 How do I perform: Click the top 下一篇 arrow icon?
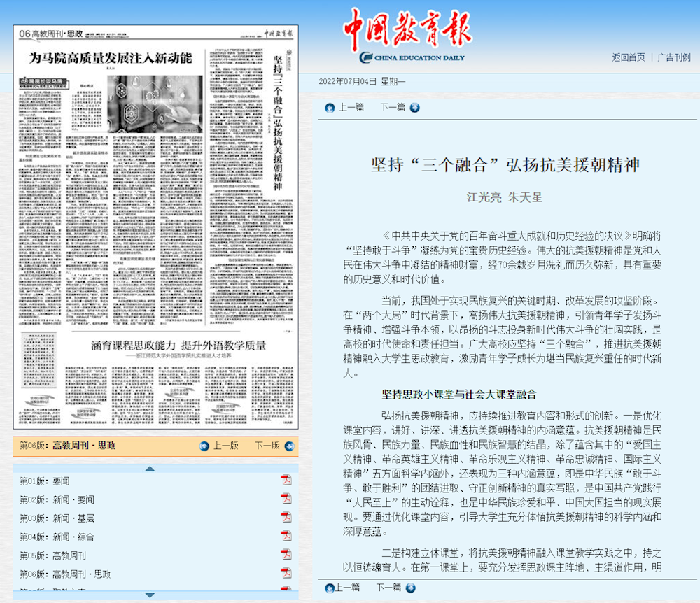[414, 108]
